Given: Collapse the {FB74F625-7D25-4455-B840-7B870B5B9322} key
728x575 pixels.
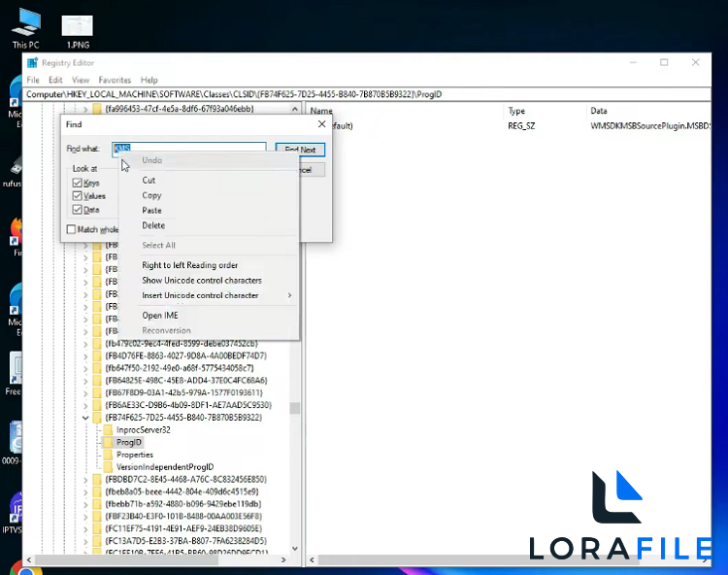Looking at the screenshot, I should (x=85, y=418).
